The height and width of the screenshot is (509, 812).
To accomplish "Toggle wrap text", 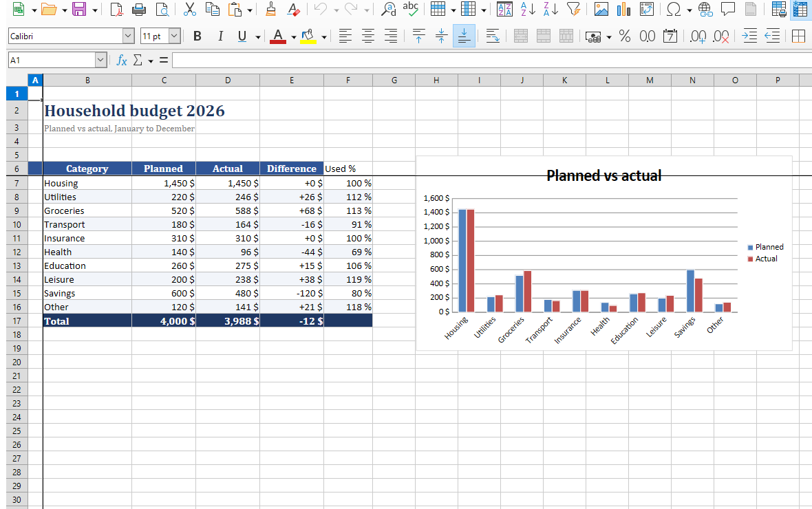I will pos(493,36).
